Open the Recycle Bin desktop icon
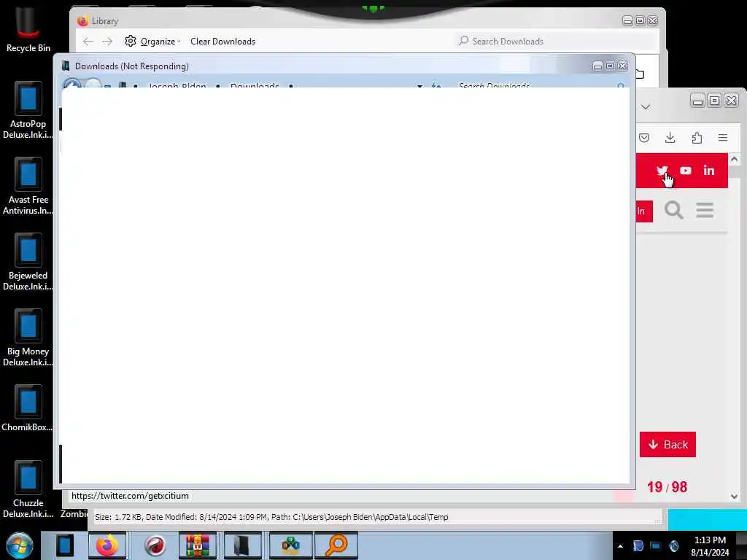 tap(28, 28)
